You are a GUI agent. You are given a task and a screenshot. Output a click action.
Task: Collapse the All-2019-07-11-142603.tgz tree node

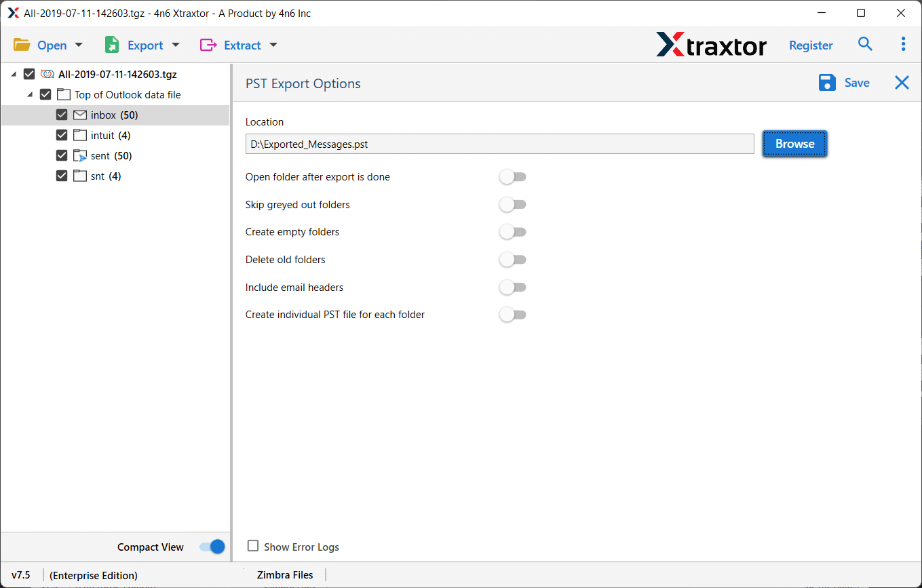click(x=14, y=75)
